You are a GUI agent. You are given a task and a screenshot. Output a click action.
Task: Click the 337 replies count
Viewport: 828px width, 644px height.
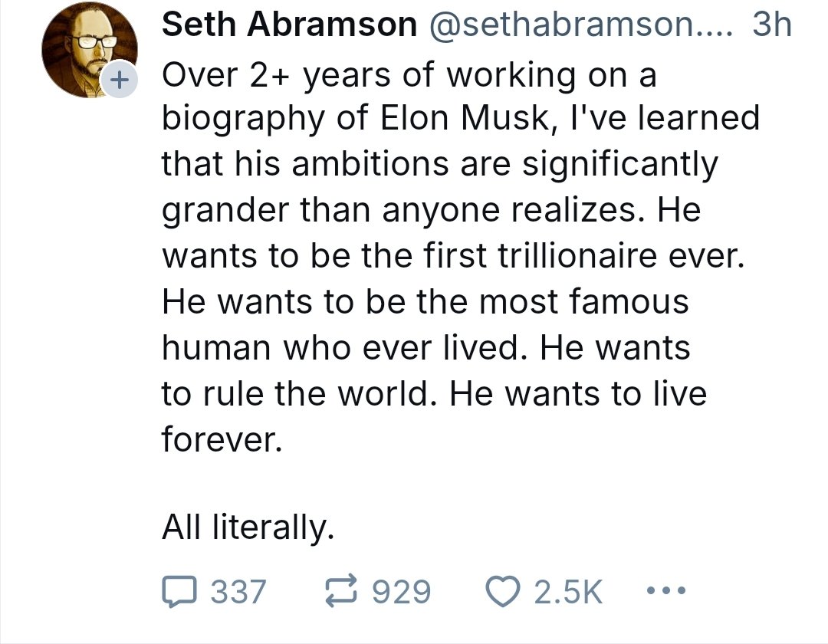pos(238,591)
